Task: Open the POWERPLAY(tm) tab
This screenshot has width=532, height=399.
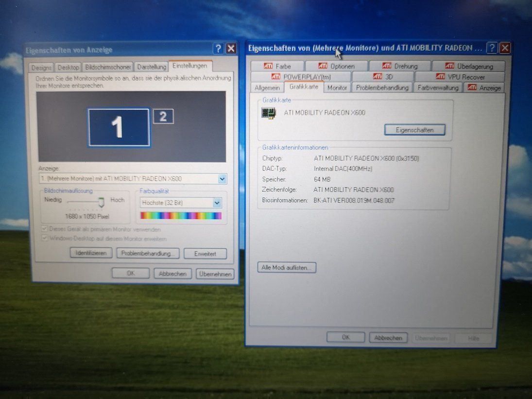Action: (301, 77)
